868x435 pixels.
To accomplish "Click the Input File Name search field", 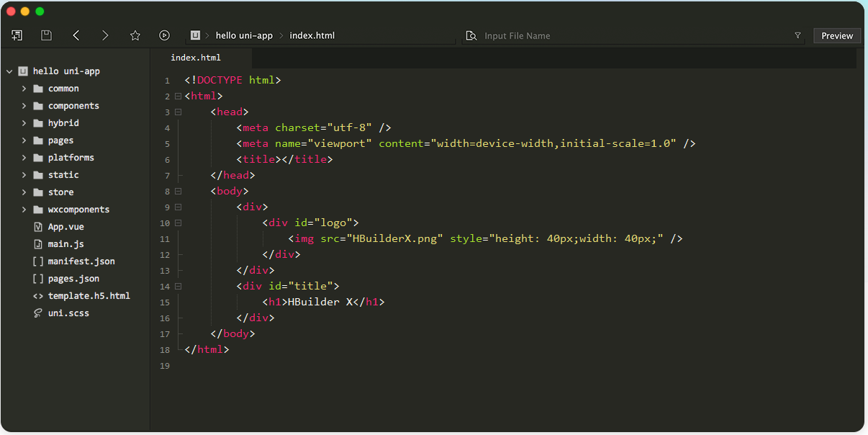I will tap(633, 36).
